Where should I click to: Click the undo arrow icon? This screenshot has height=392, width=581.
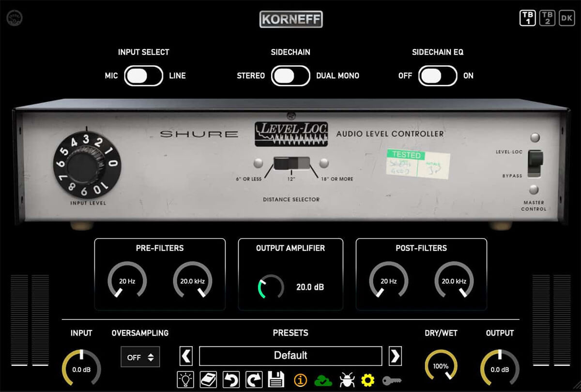coord(230,380)
